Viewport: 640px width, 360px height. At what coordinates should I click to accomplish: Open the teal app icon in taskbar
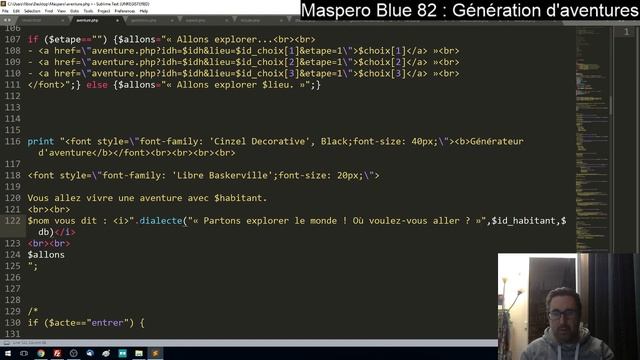(x=122, y=353)
